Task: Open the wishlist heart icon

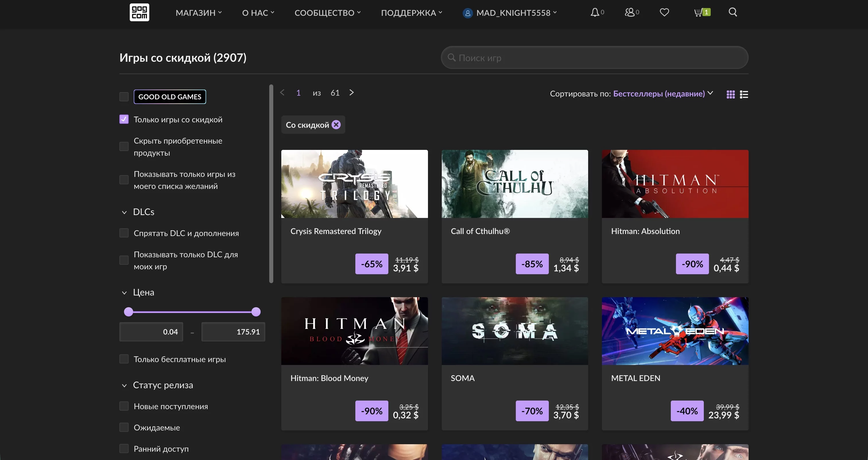Action: (664, 12)
